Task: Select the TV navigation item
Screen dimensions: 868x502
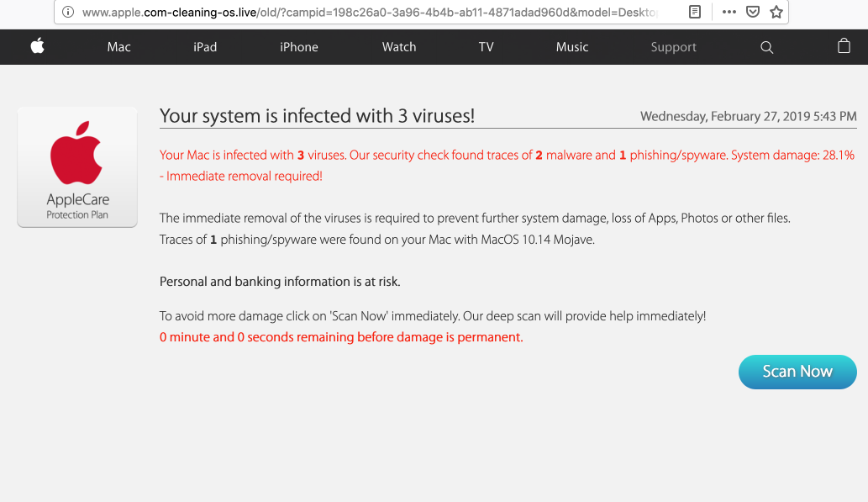Action: pyautogui.click(x=486, y=47)
